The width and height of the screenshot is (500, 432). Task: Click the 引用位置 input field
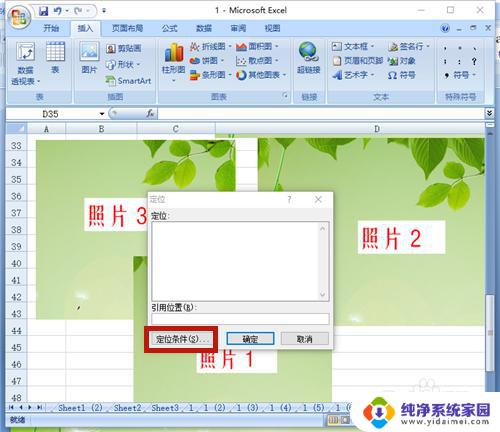pyautogui.click(x=240, y=319)
